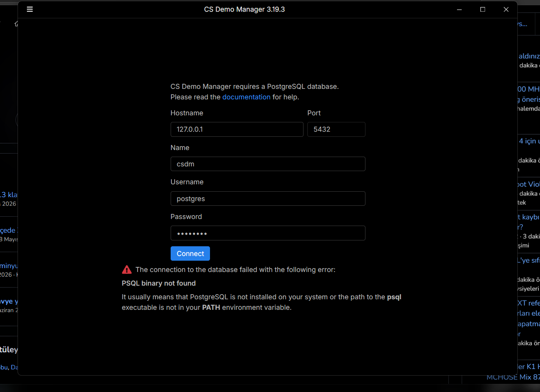Viewport: 540px width, 392px height.
Task: Click the Port label
Action: (x=314, y=113)
